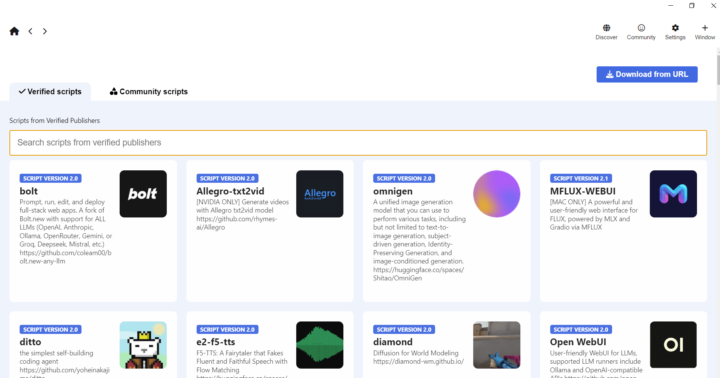Open the diamond script title
Image resolution: width=720 pixels, height=378 pixels.
tap(393, 342)
